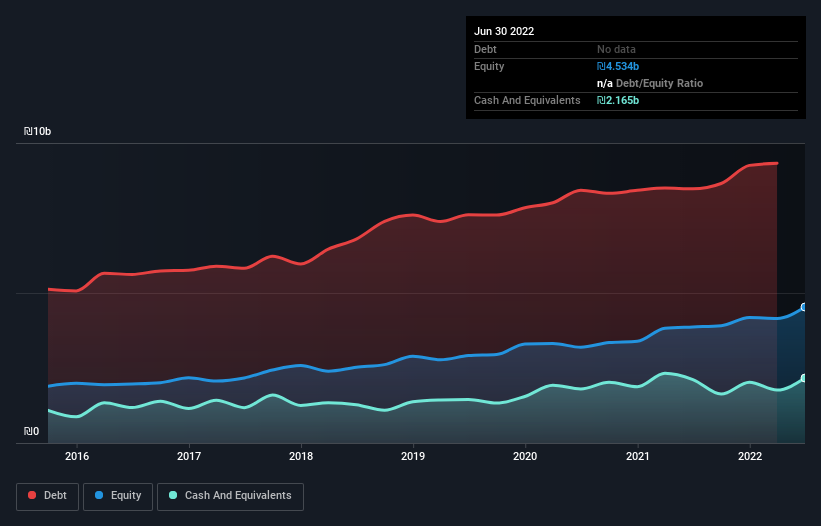Click the ₪4.534b equity value in tooltip

pyautogui.click(x=618, y=66)
